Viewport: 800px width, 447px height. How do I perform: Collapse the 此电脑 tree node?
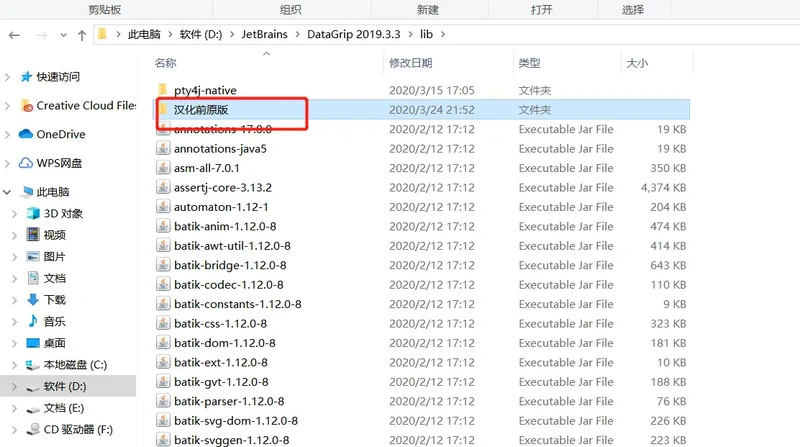point(10,192)
